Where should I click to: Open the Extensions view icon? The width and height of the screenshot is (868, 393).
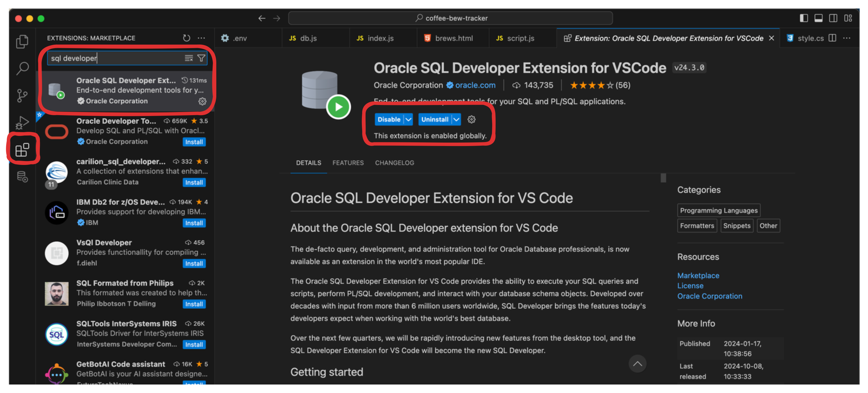[x=22, y=149]
